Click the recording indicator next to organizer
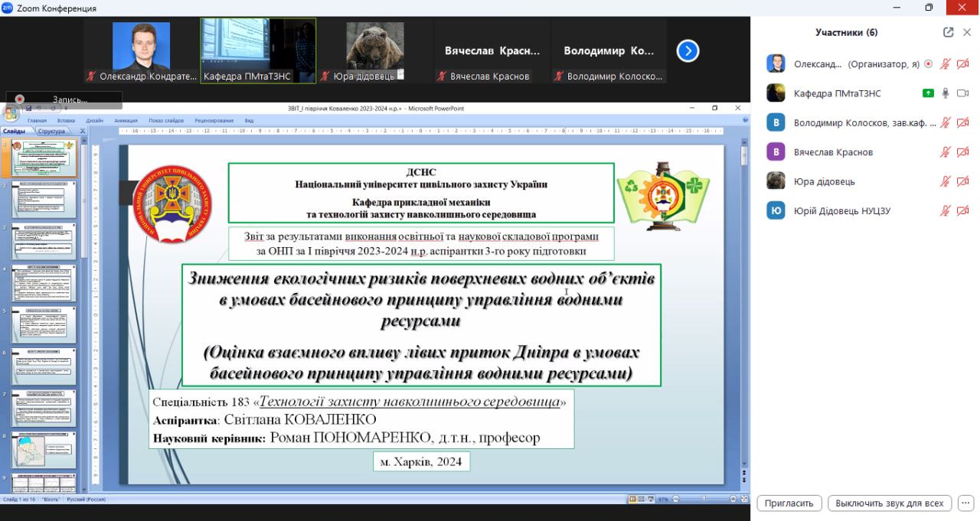 click(x=928, y=64)
